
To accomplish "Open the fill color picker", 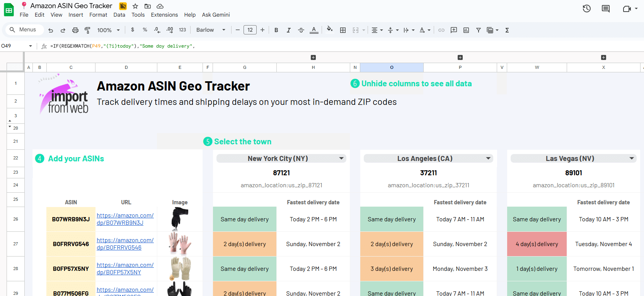I will (x=329, y=30).
